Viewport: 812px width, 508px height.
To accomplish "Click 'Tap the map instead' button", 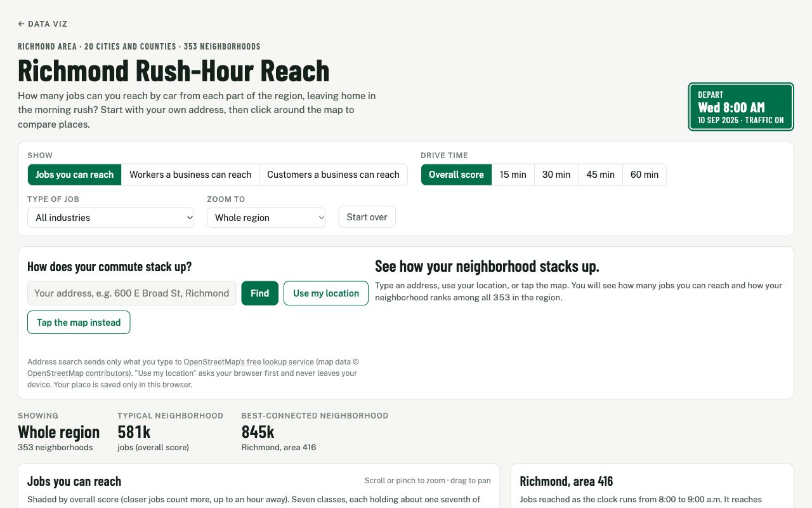I will coord(79,323).
